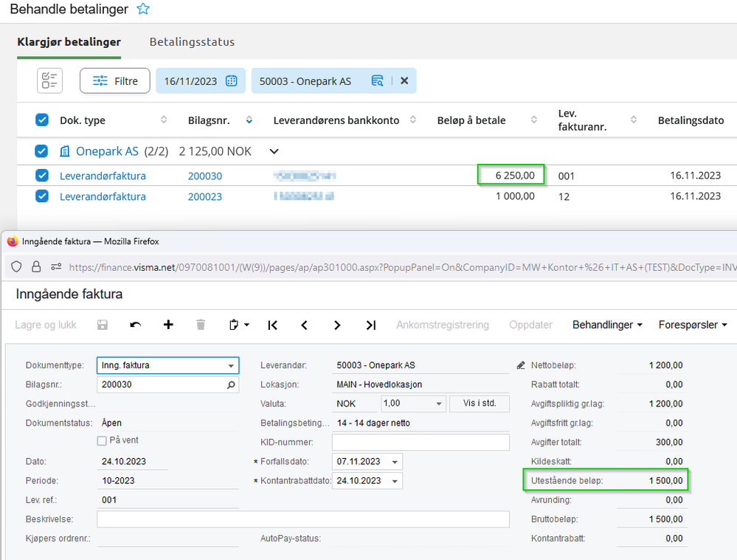Go to first invoice record
Viewport: 737px width, 560px height.
(x=273, y=325)
